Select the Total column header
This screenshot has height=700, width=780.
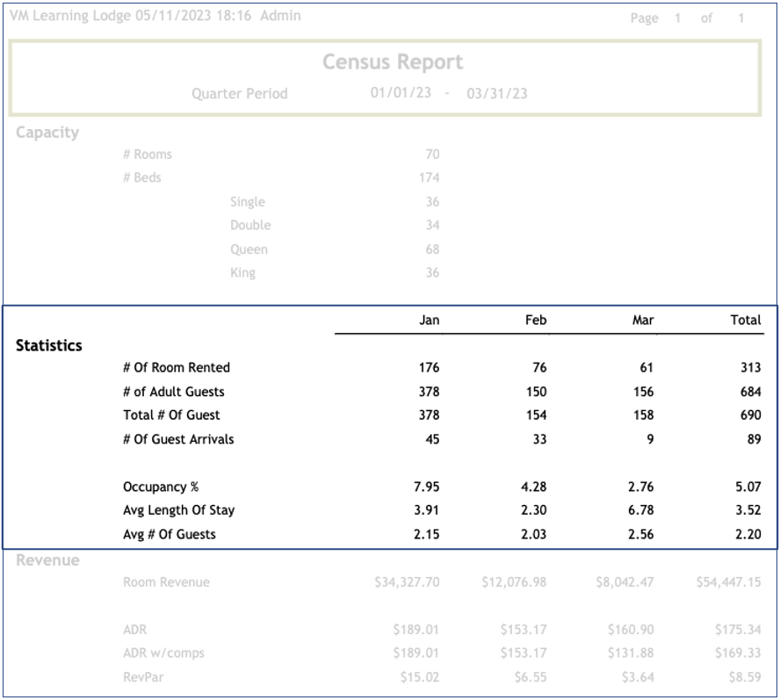746,320
